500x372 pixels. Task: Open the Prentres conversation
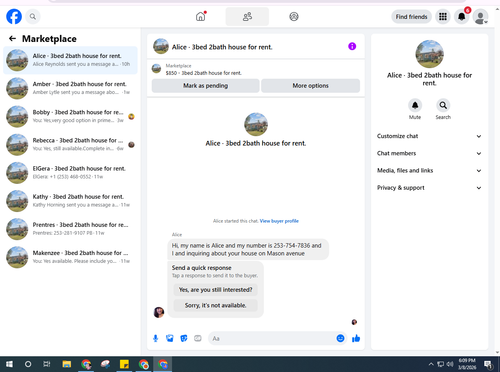(x=70, y=229)
